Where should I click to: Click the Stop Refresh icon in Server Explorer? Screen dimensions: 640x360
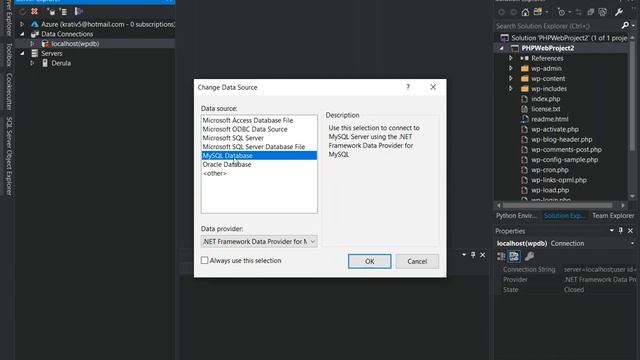pos(35,11)
